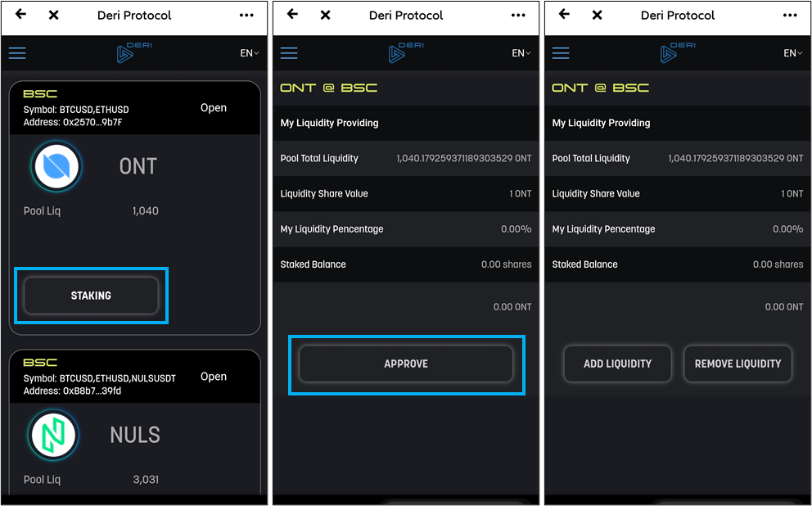Open EN language dropdown in right screen
This screenshot has height=506, width=812.
point(793,53)
